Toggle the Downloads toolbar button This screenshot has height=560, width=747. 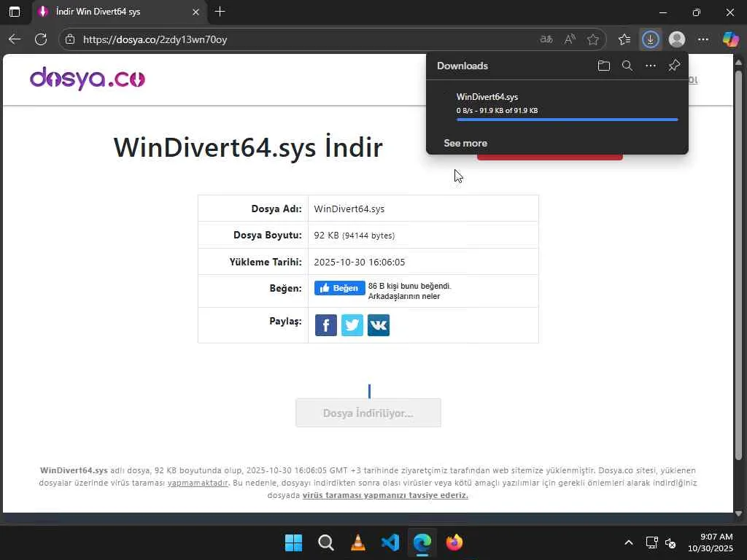coord(650,39)
